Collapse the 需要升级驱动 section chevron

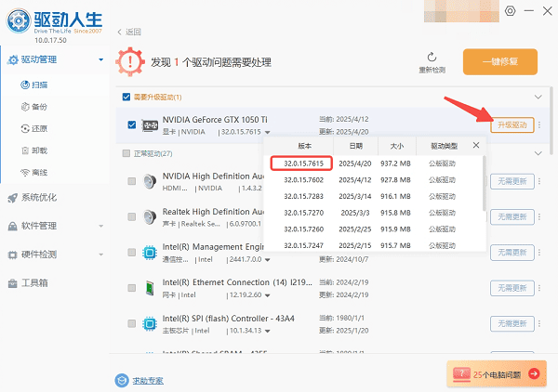click(x=537, y=97)
